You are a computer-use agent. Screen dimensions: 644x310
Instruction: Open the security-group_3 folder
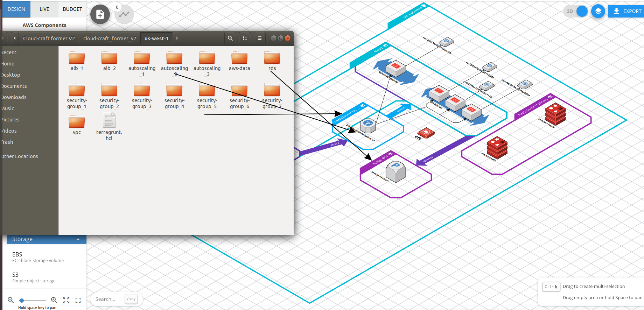point(142,96)
